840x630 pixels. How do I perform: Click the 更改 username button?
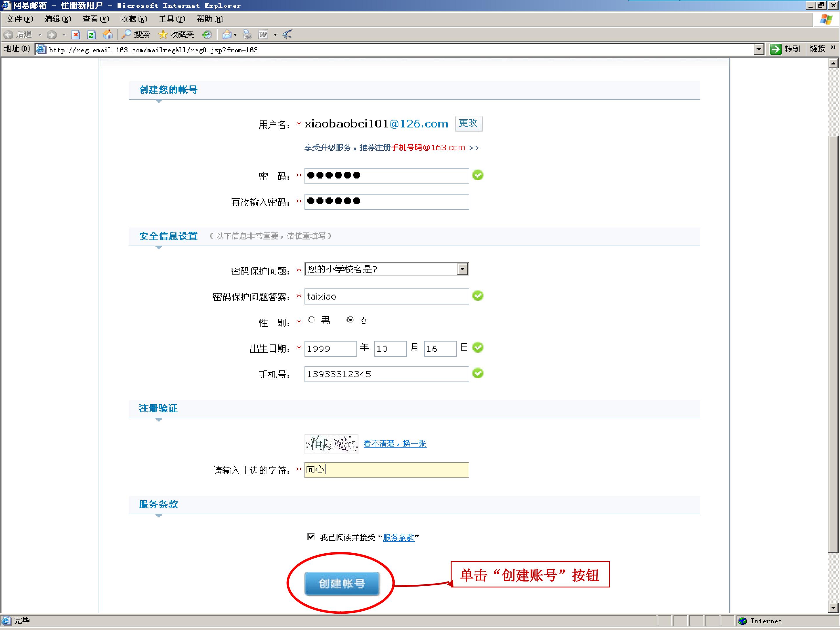tap(469, 123)
